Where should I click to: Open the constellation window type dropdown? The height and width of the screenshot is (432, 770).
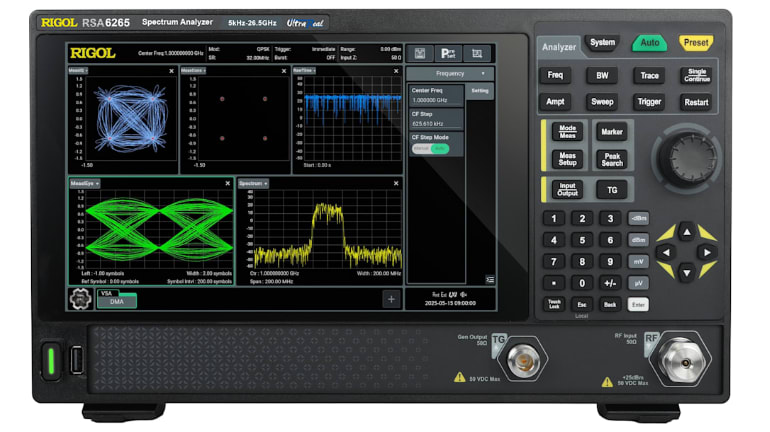pos(193,71)
